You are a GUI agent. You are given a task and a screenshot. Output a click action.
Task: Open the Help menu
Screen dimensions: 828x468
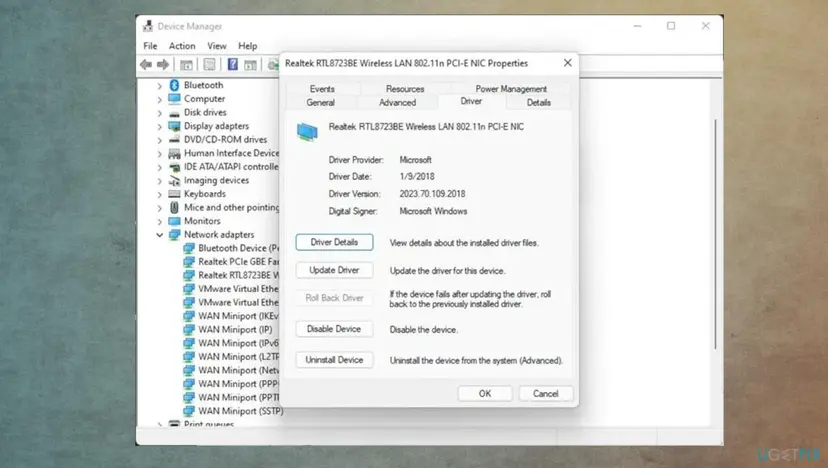point(248,46)
